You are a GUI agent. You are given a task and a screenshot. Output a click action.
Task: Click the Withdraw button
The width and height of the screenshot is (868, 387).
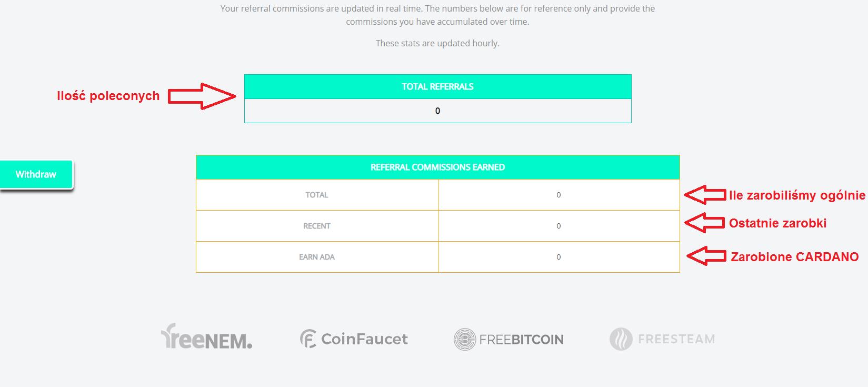click(x=36, y=174)
